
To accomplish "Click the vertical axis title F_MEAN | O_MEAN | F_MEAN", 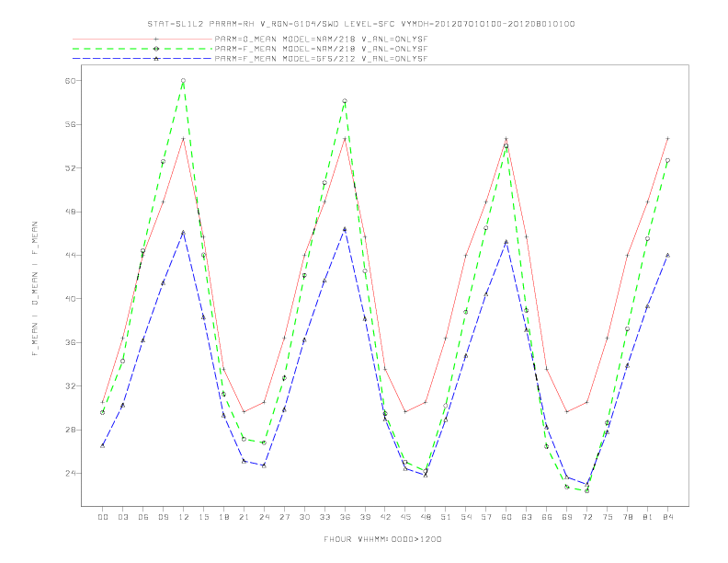I will click(x=35, y=289).
